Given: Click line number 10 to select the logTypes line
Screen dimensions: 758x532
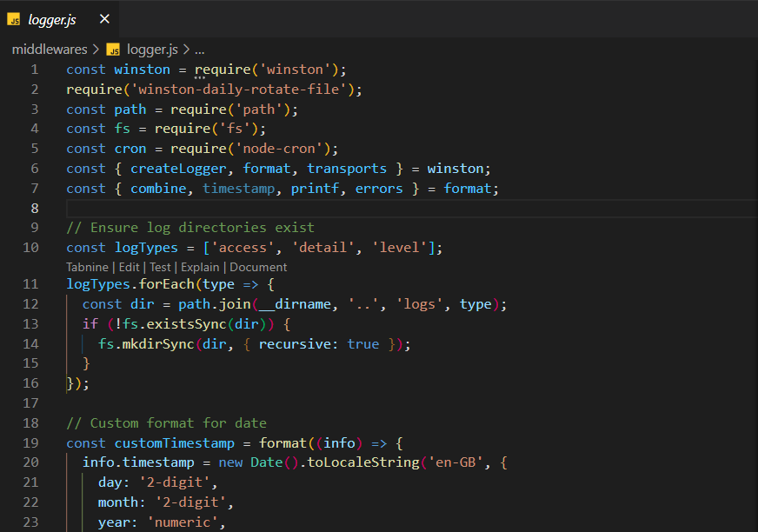Looking at the screenshot, I should (x=30, y=247).
